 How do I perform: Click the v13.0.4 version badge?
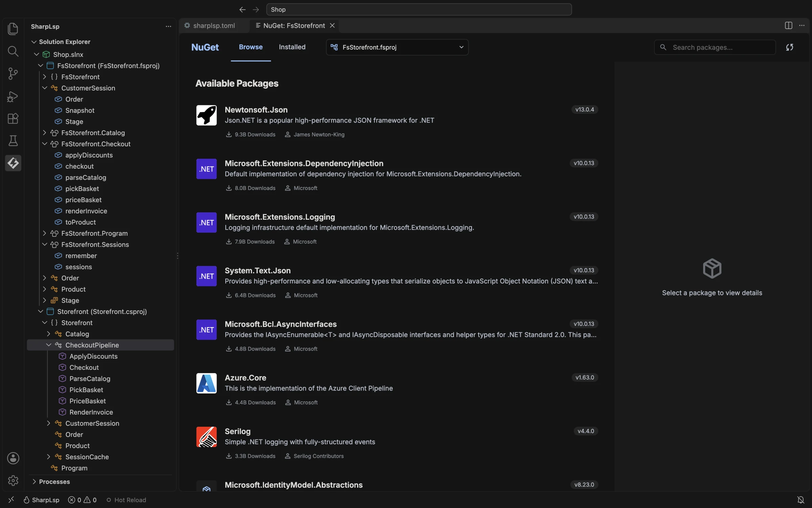pos(585,110)
